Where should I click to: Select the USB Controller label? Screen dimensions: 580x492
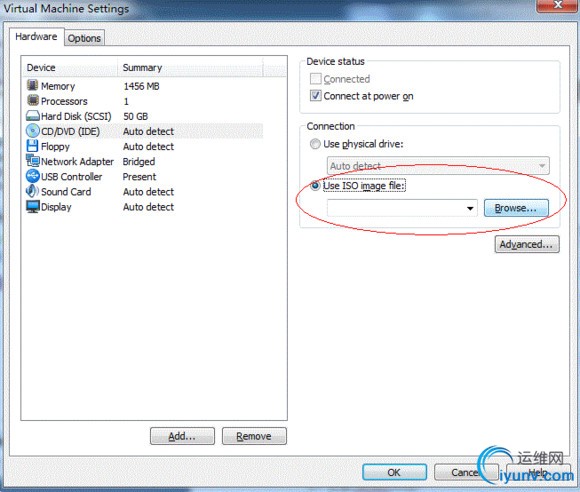tap(72, 177)
